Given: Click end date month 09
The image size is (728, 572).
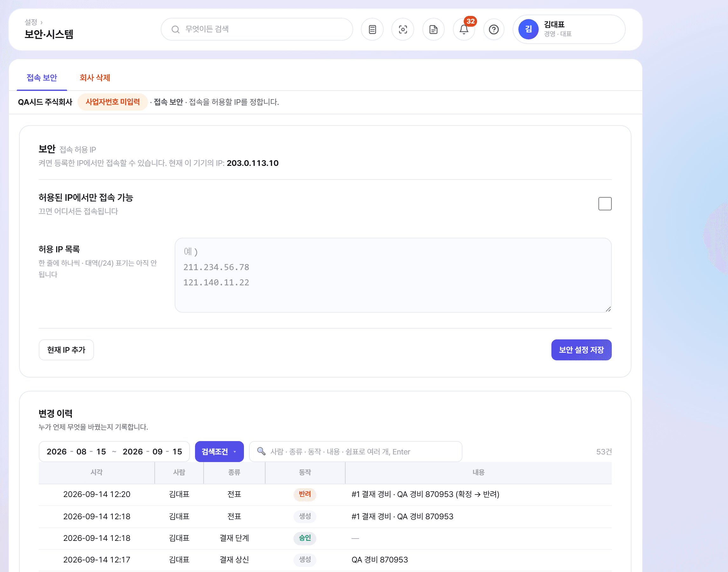Looking at the screenshot, I should tap(157, 452).
